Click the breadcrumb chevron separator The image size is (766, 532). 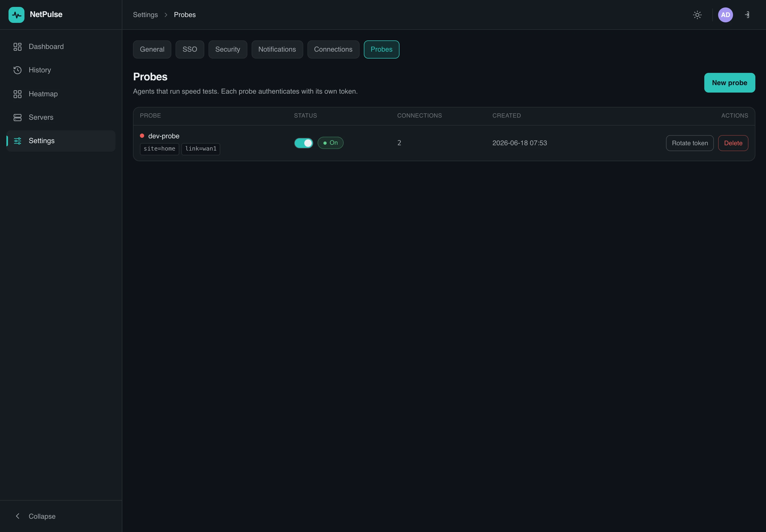point(166,15)
